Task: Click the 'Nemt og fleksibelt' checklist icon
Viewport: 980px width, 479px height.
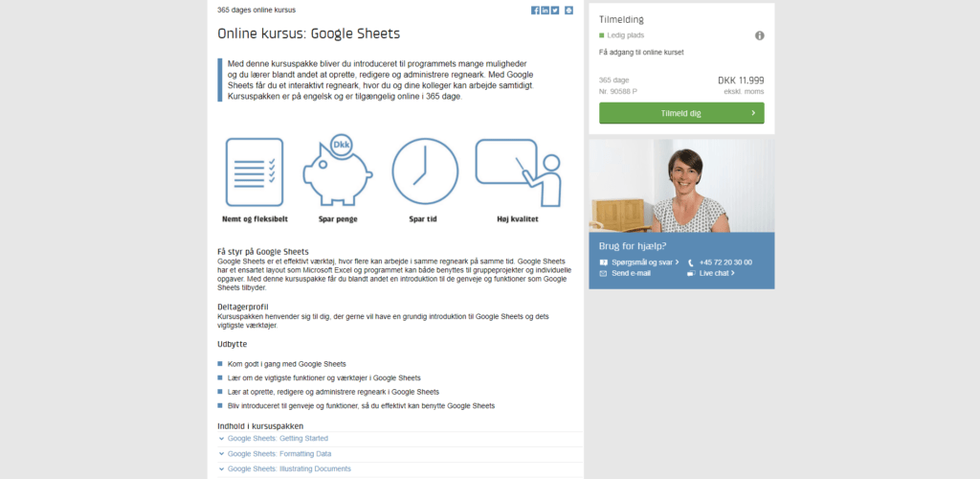Action: click(255, 172)
